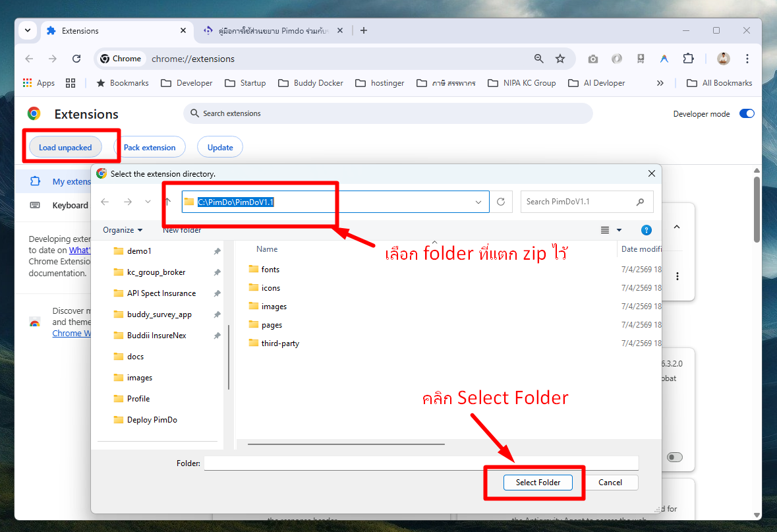Expand the address path dropdown arrow
Viewport: 777px width, 532px height.
pyautogui.click(x=478, y=202)
